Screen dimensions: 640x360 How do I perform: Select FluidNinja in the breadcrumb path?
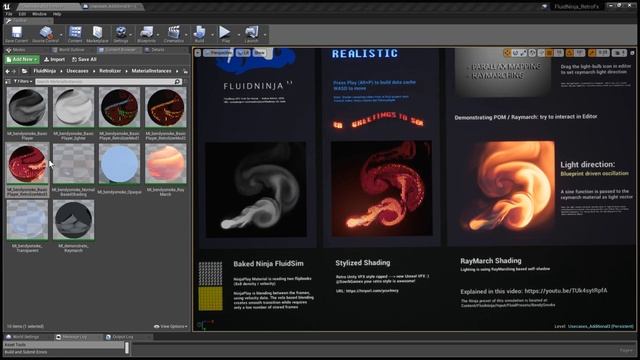(x=44, y=71)
